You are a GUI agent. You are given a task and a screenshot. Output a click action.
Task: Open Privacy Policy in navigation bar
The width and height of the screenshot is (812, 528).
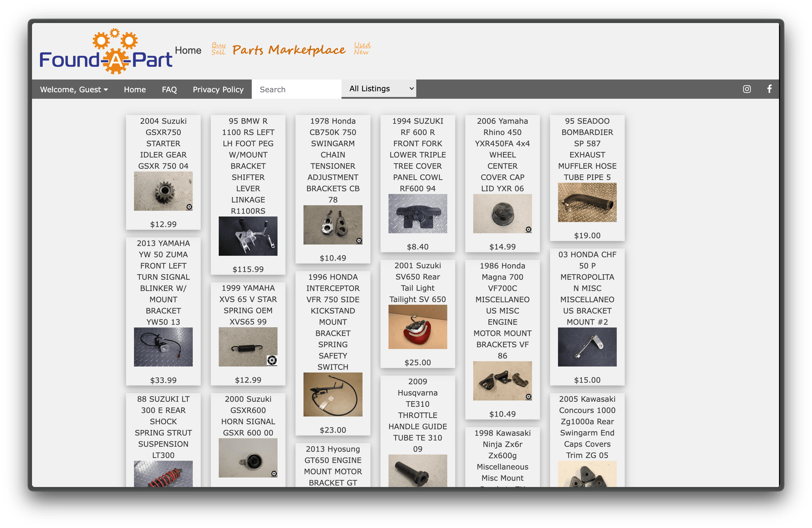(x=218, y=89)
